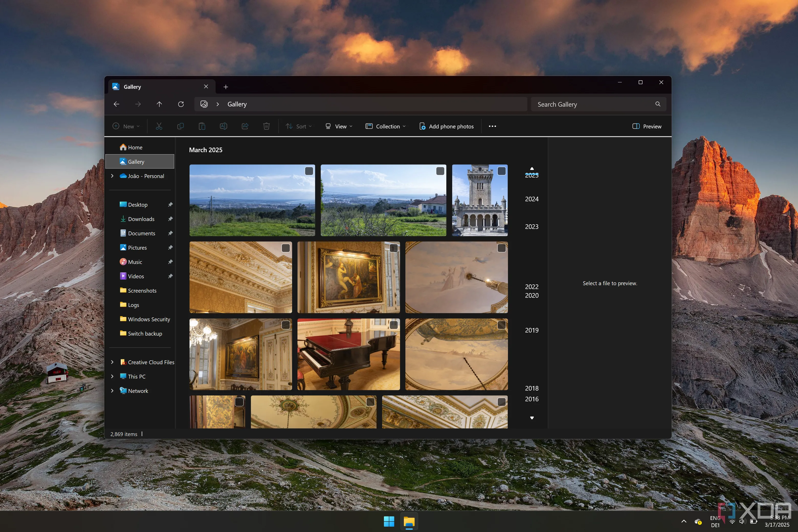Click pin icon next to Videos
The image size is (798, 532).
(x=170, y=276)
